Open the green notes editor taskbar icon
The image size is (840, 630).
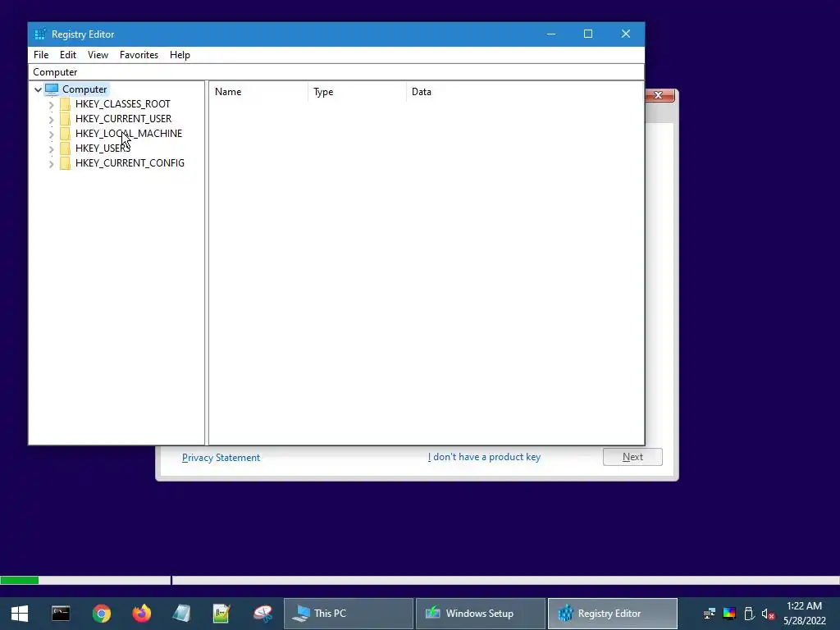[x=221, y=614]
